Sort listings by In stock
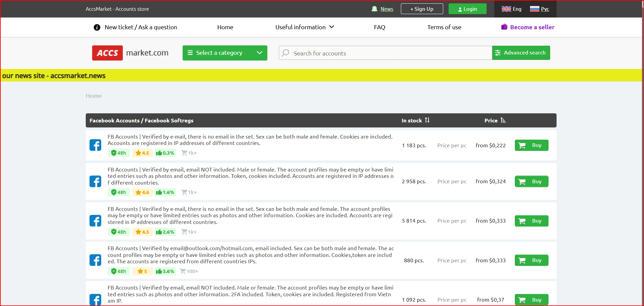This screenshot has width=644, height=306. coord(415,120)
